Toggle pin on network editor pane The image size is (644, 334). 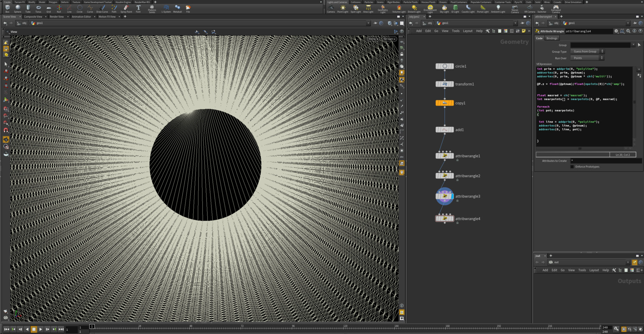(522, 23)
